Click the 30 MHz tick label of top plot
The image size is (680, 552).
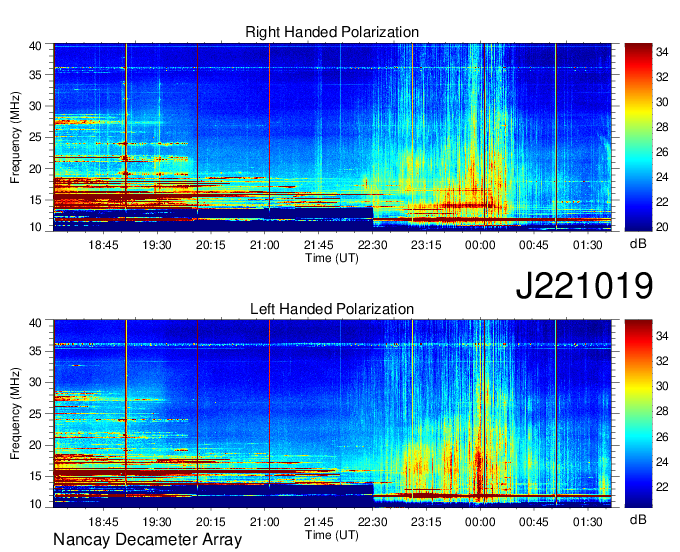click(x=35, y=106)
